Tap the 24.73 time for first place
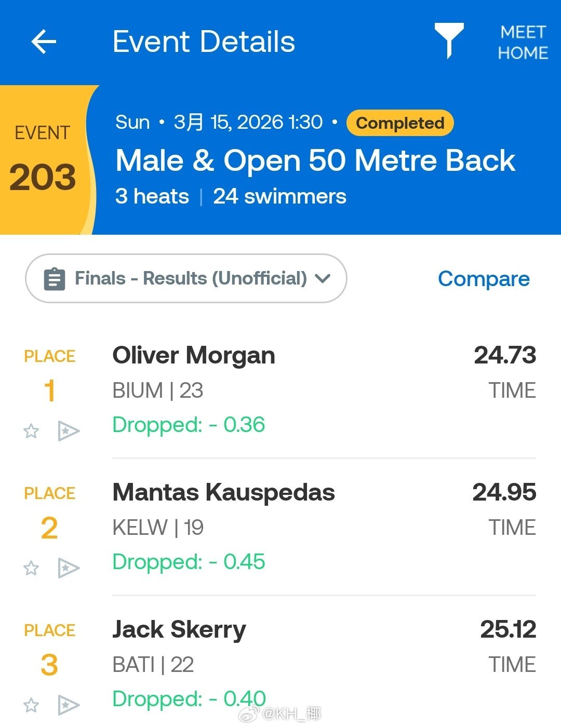Viewport: 561px width, 728px height. pos(504,356)
